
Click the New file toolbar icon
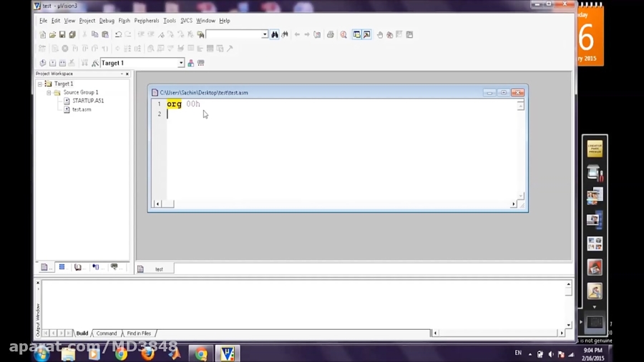tap(42, 35)
